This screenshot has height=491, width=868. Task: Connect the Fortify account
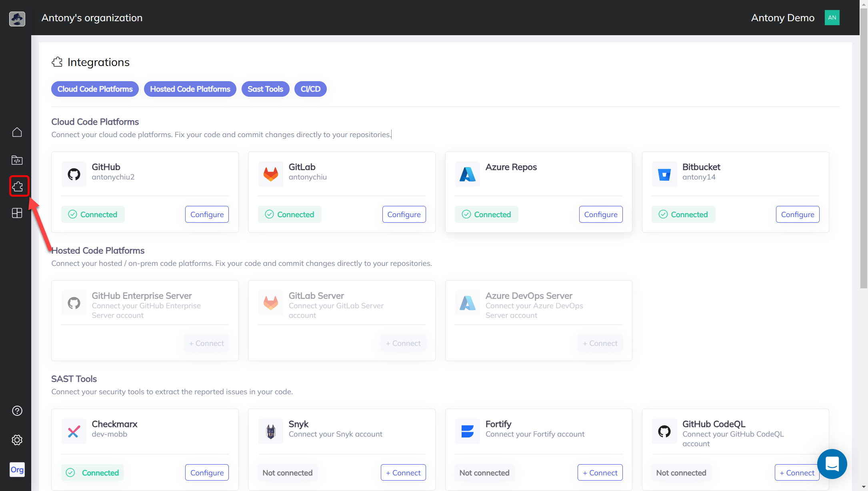coord(600,473)
